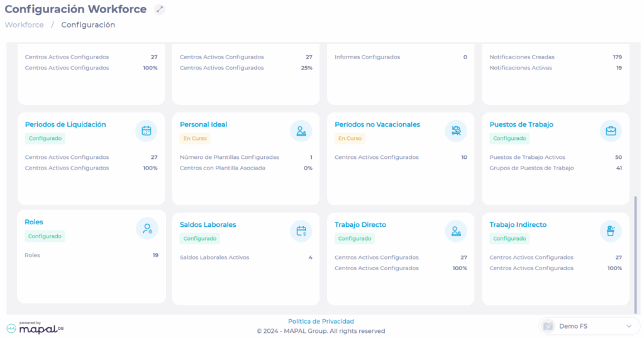The height and width of the screenshot is (338, 644).
Task: Open the Periodos de Liquidación card title
Action: [x=65, y=124]
